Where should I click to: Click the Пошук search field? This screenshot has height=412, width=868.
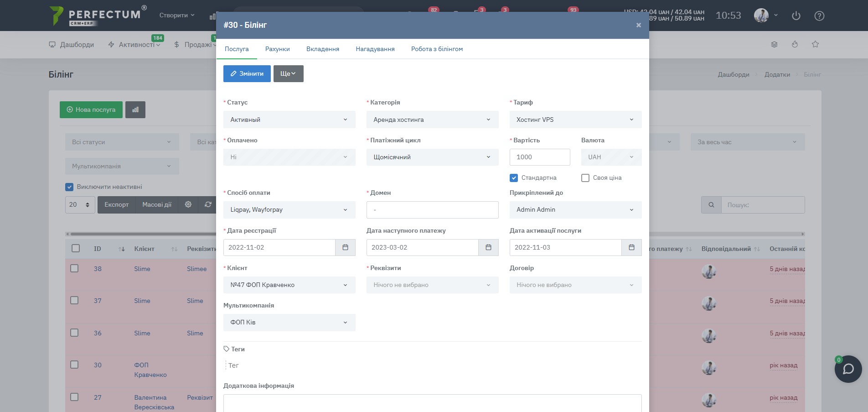(763, 205)
